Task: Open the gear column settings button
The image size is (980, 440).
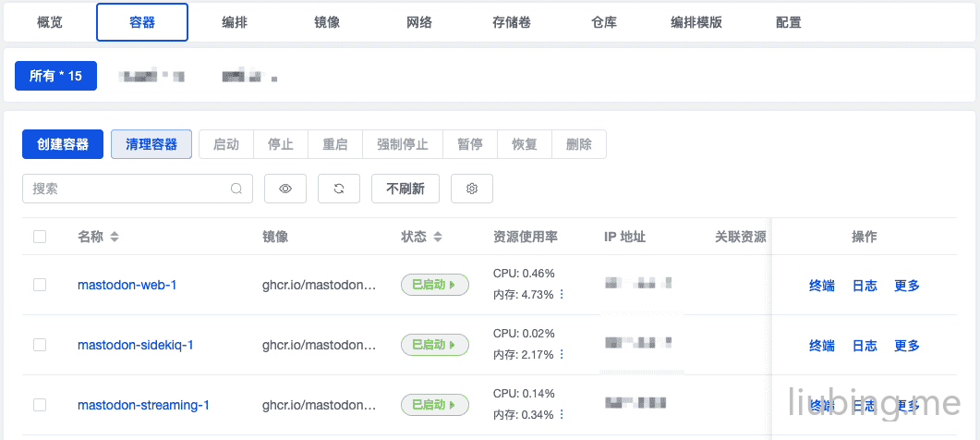Action: coord(472,189)
